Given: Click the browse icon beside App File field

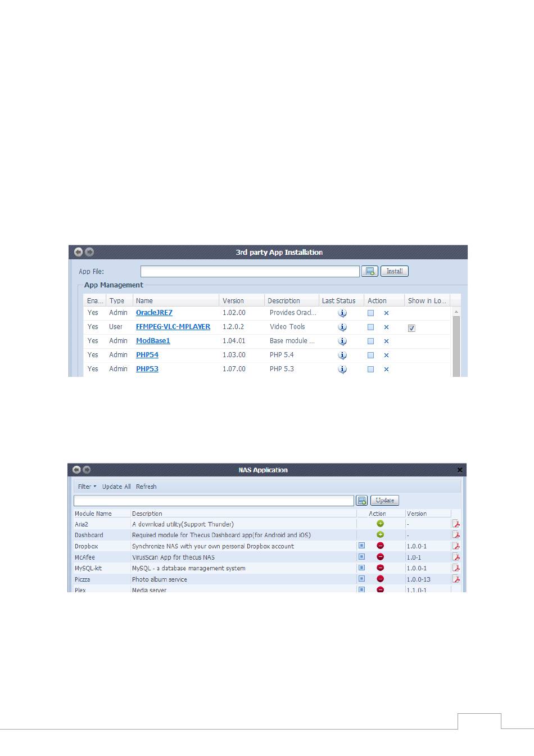Looking at the screenshot, I should click(369, 271).
